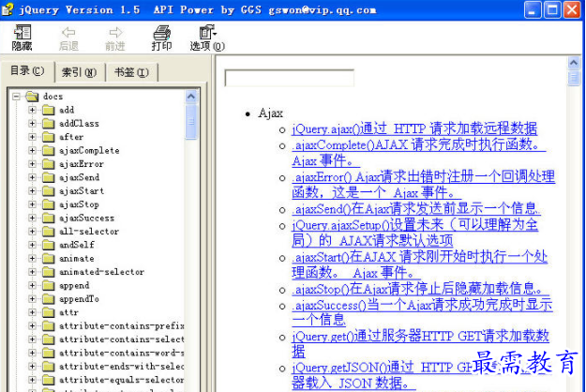Select the add folder icon
Image resolution: width=586 pixels, height=392 pixels.
coord(48,110)
